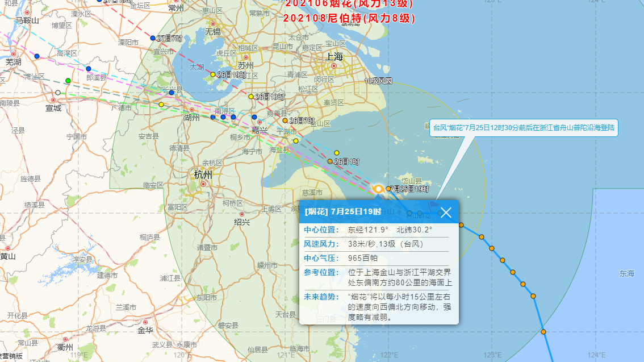Image resolution: width=644 pixels, height=362 pixels.
Task: Select the forecast point labeled 26日7时
Action: (285, 120)
